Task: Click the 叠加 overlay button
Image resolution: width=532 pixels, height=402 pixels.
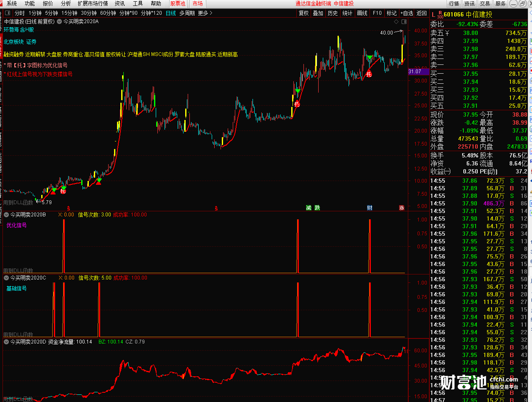Action: [x=318, y=13]
